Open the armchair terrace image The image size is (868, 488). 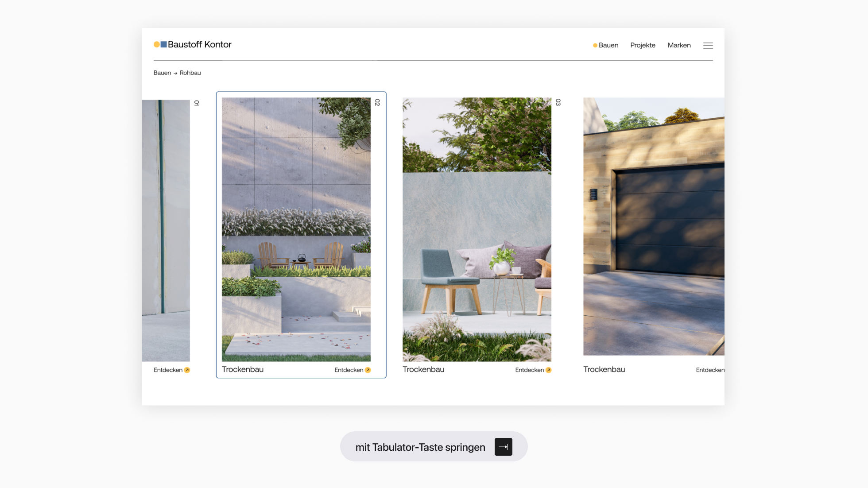(x=477, y=229)
